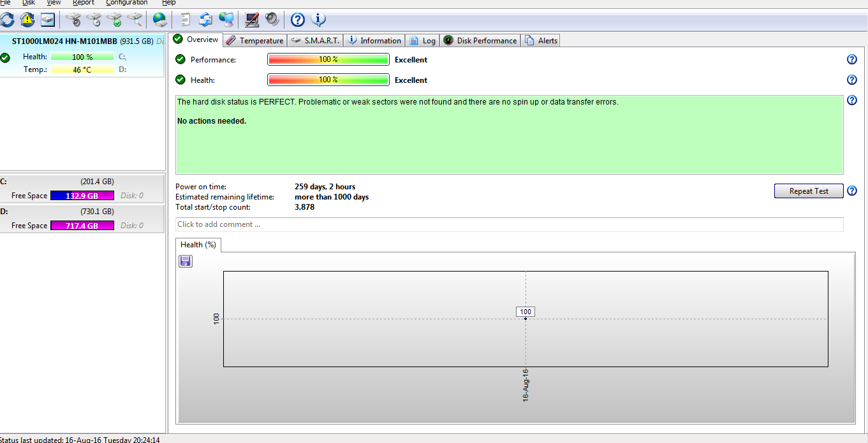Click the Health 100 % gradient bar
The height and width of the screenshot is (443, 868).
click(x=328, y=80)
